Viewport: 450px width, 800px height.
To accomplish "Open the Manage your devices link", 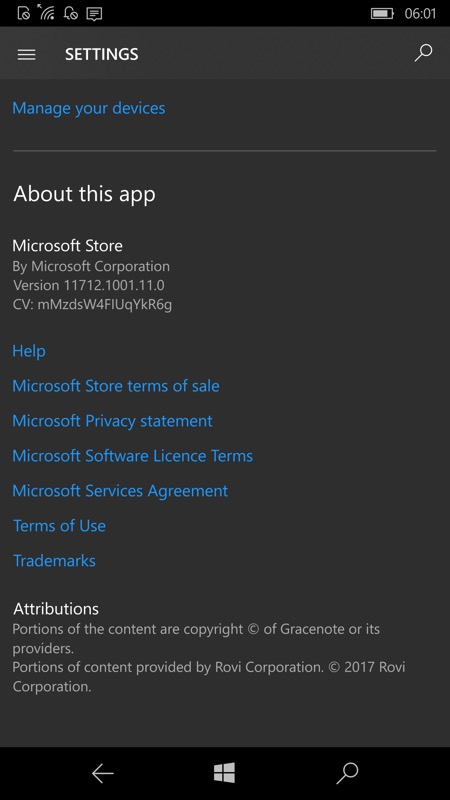I will (x=89, y=108).
